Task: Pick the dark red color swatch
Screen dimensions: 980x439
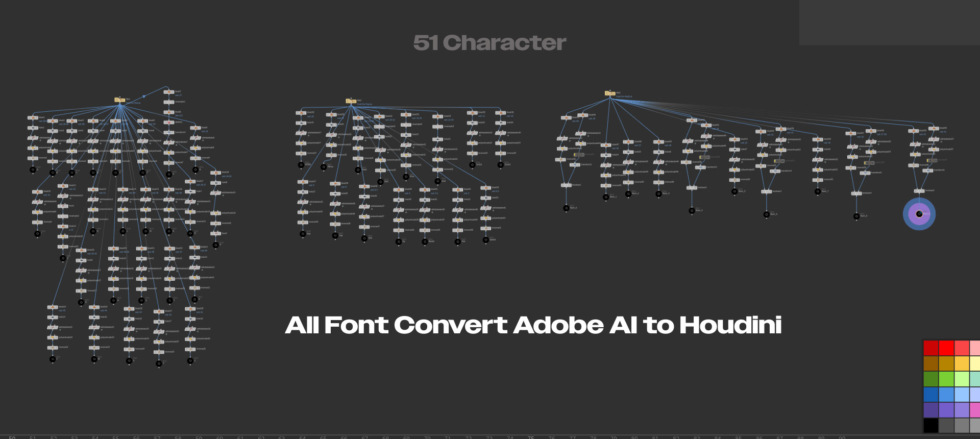Action: (930, 348)
